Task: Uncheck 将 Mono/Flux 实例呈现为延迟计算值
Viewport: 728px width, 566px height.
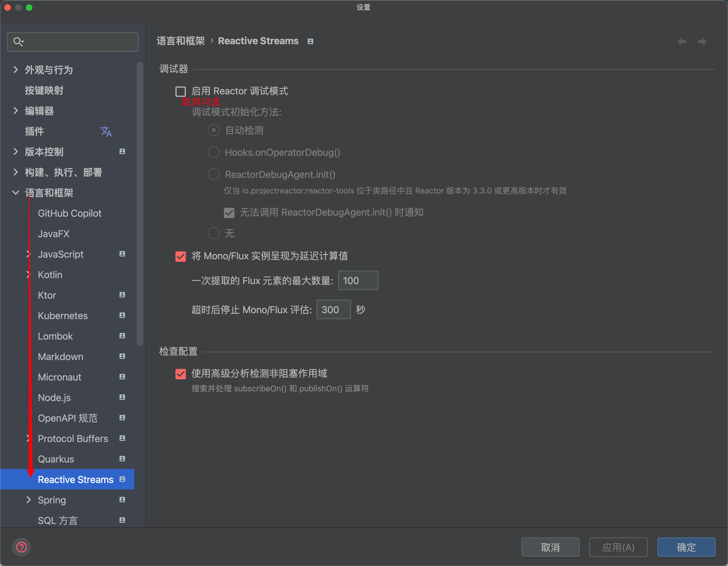Action: click(x=181, y=256)
